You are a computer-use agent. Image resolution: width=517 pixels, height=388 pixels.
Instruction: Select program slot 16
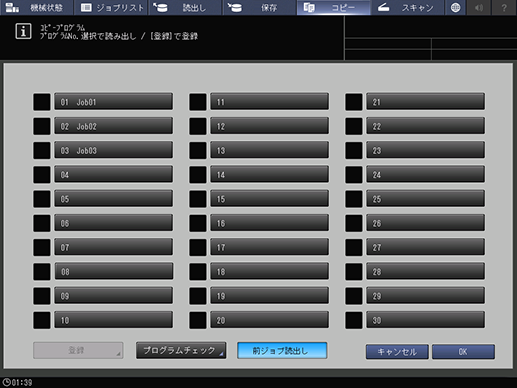(270, 223)
